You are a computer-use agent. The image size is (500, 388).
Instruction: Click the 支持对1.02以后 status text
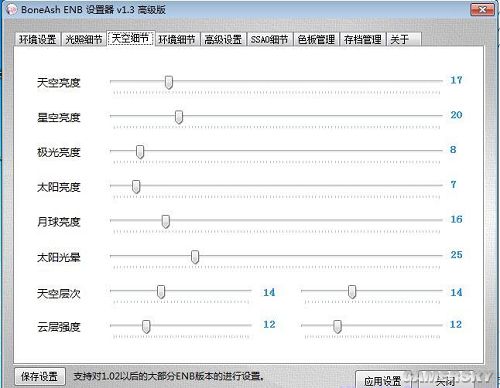tap(169, 377)
